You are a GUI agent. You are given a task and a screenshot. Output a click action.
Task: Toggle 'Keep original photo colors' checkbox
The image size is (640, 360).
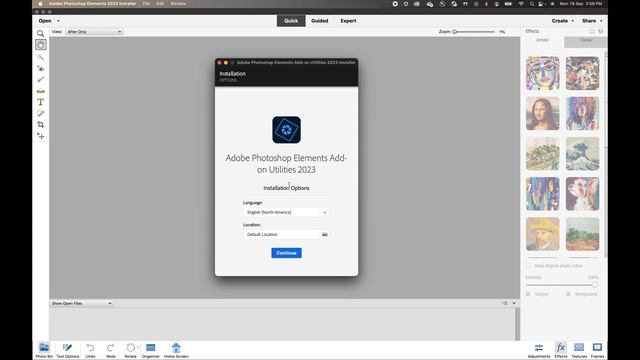pos(528,266)
